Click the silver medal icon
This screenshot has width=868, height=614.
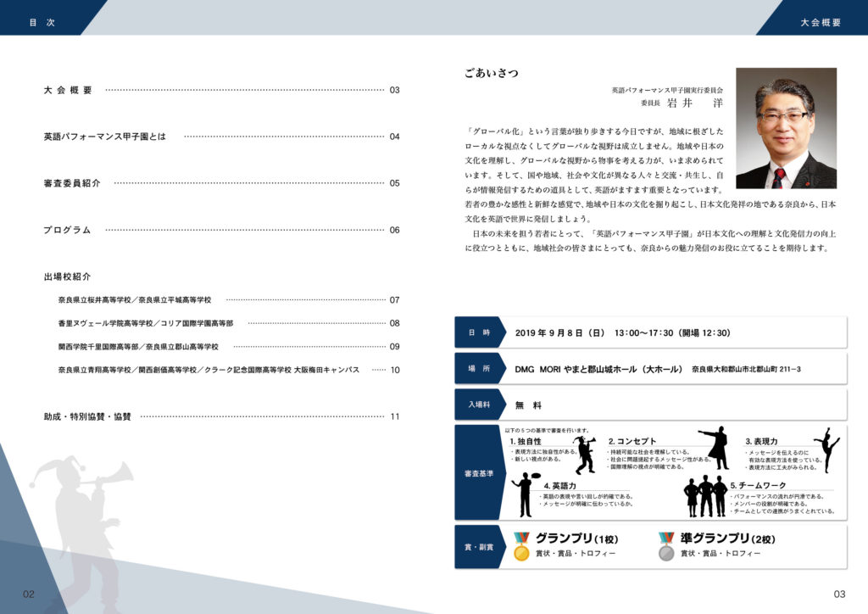click(666, 546)
